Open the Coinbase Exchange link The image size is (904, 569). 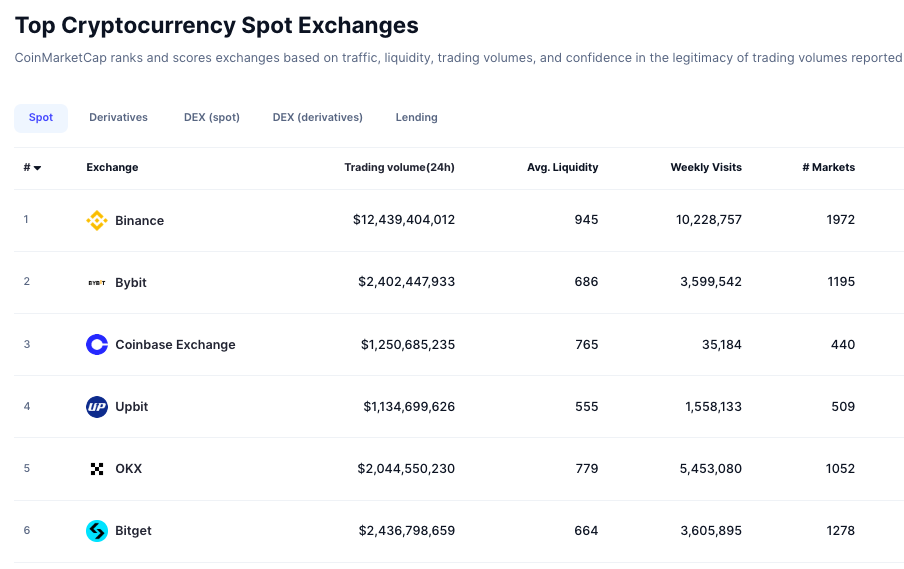[x=175, y=344]
